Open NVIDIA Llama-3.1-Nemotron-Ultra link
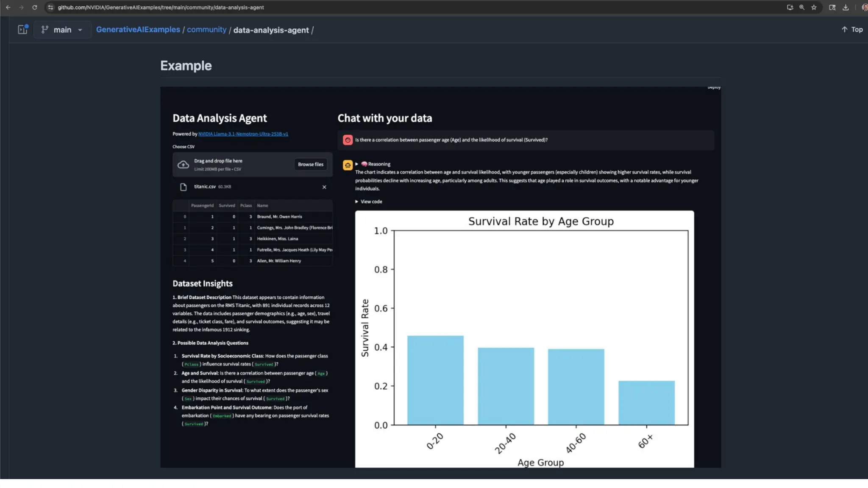The image size is (868, 488). click(243, 134)
